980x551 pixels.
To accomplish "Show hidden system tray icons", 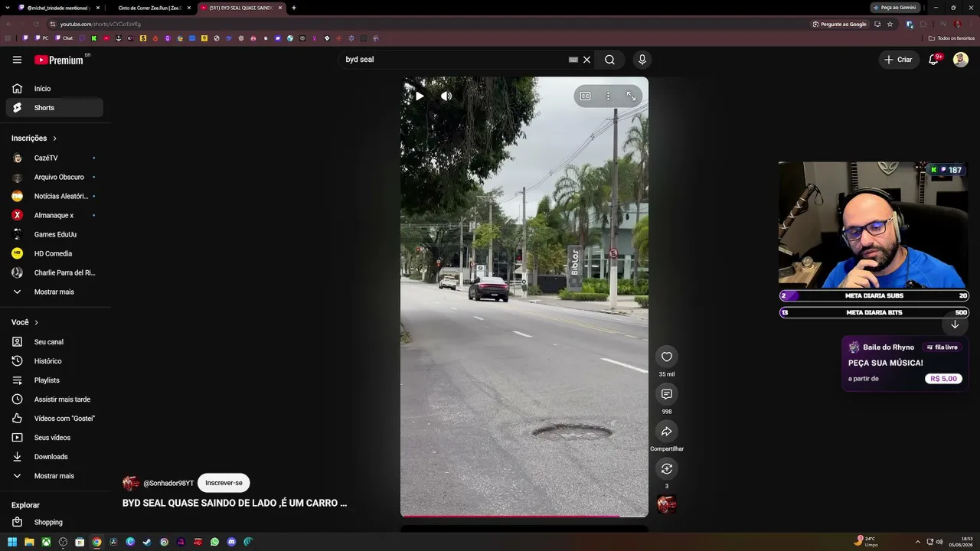I will coord(918,542).
